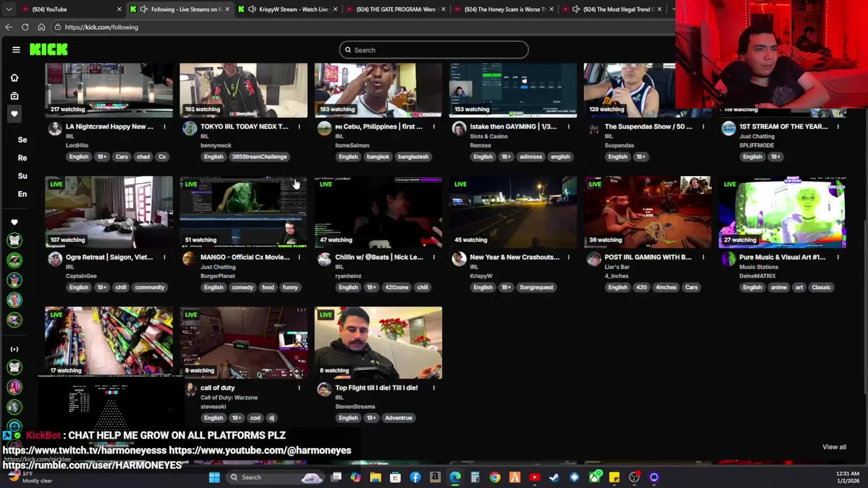
Task: Open options menu for Cebu, Philippines stream
Action: tap(434, 127)
